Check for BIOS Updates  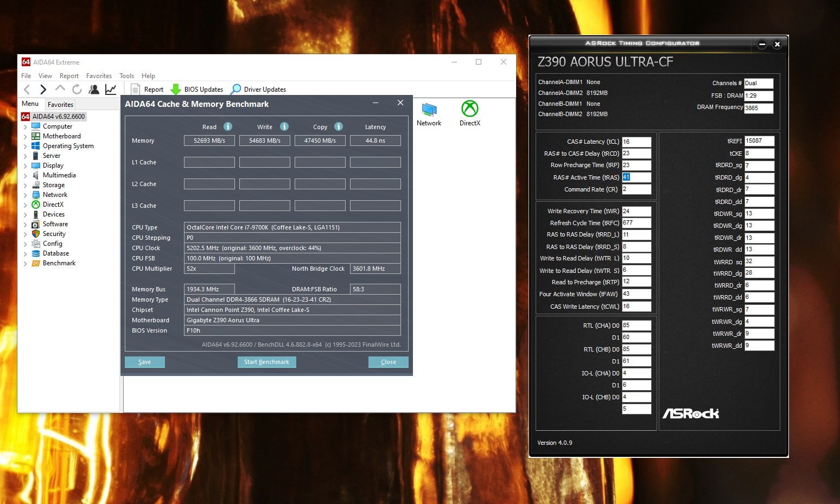click(196, 90)
